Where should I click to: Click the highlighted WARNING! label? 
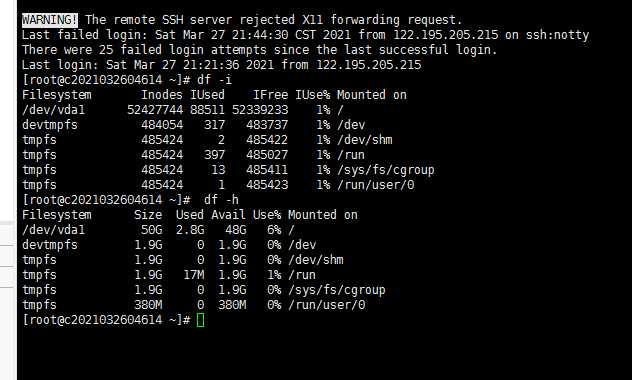(x=50, y=20)
